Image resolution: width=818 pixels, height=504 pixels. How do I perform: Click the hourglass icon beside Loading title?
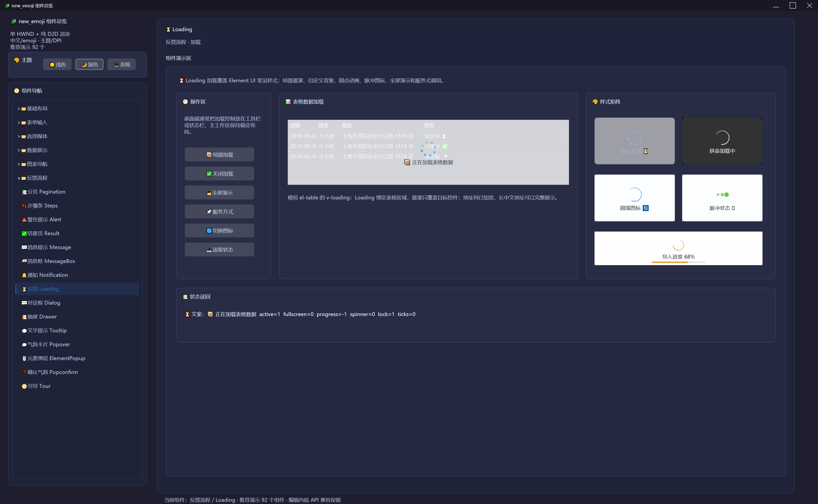168,29
